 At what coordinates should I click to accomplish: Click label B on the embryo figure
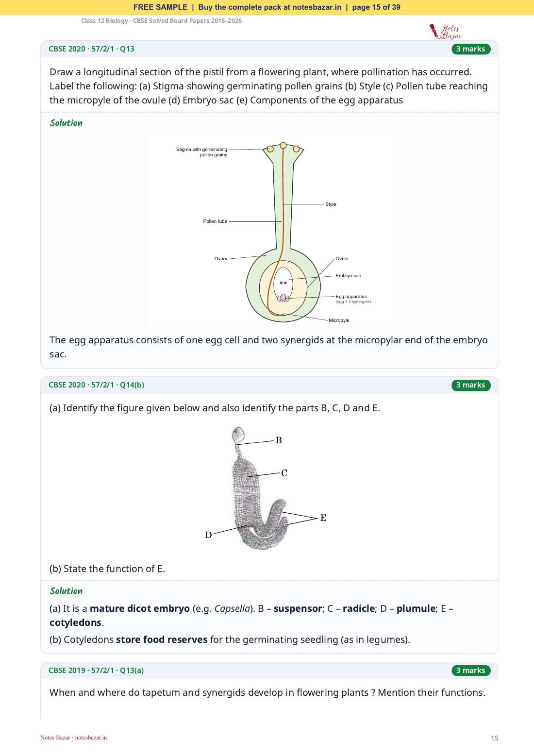(279, 440)
